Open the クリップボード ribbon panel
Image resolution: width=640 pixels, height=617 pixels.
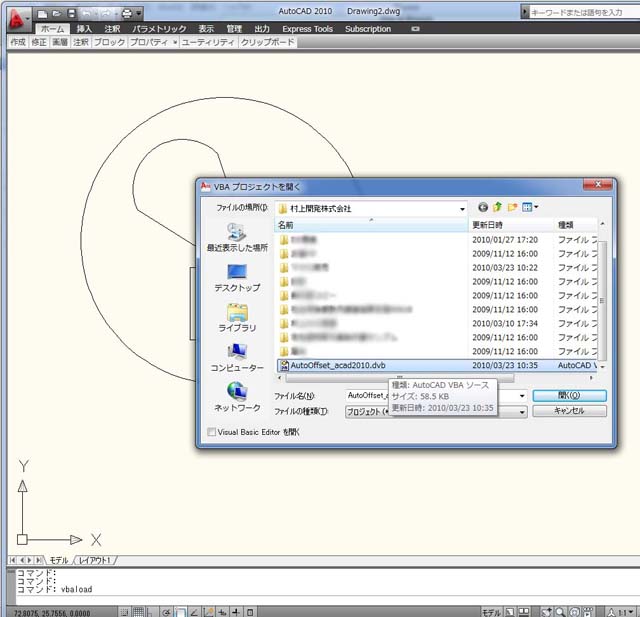pos(267,42)
